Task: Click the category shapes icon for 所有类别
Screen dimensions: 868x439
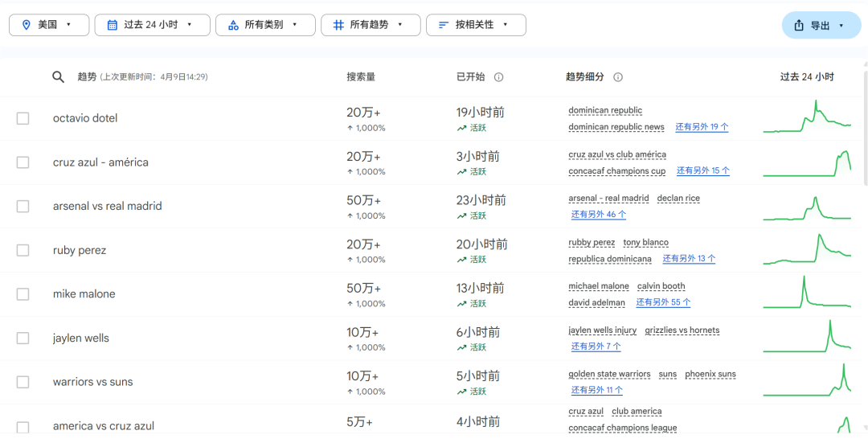Action: click(232, 25)
